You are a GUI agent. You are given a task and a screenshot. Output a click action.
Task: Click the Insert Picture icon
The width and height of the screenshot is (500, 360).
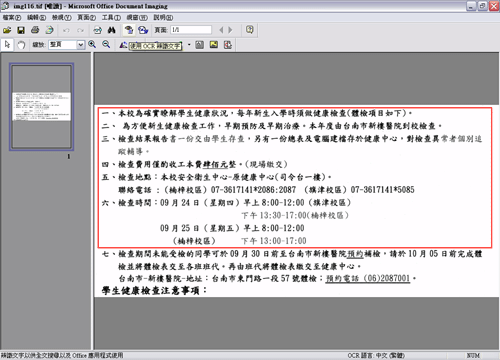(214, 45)
